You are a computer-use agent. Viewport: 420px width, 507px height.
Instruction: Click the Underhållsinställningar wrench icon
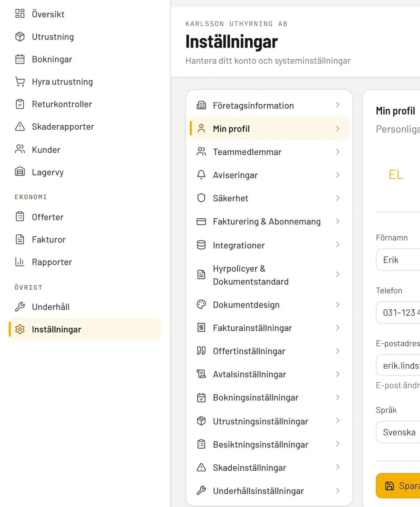(201, 491)
